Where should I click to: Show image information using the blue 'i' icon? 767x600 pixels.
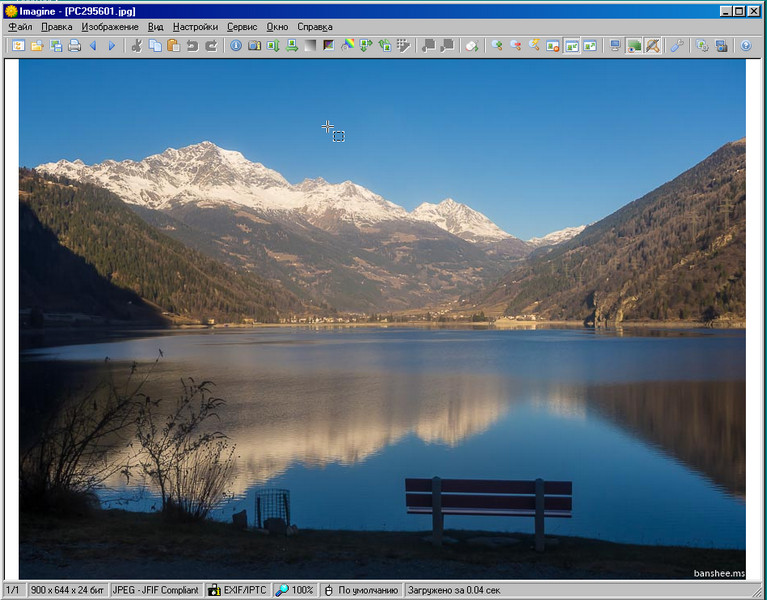coord(236,45)
